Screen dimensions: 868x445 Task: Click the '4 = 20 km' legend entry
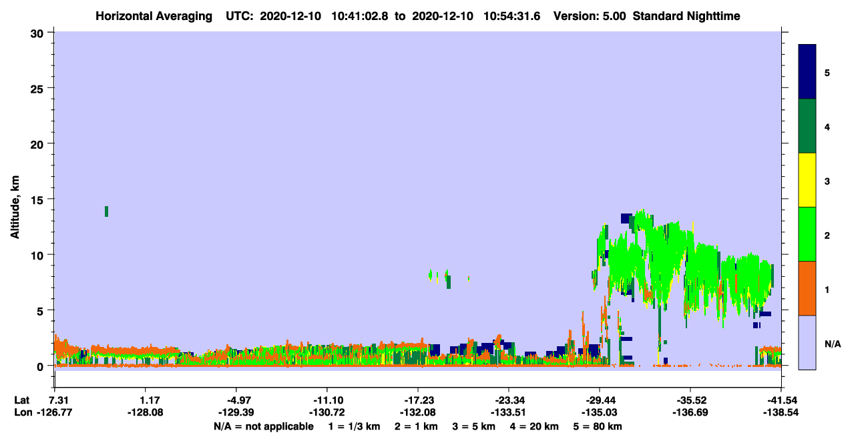535,426
